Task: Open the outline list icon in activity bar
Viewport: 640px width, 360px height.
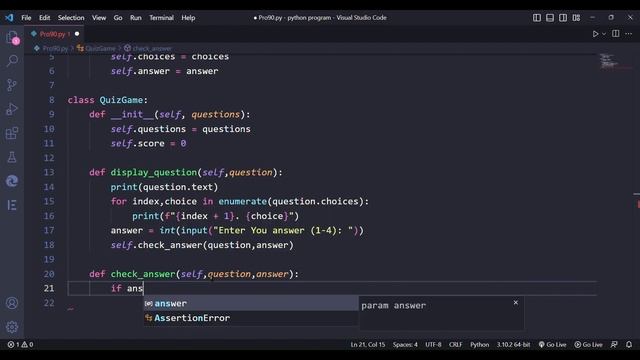Action: click(12, 205)
